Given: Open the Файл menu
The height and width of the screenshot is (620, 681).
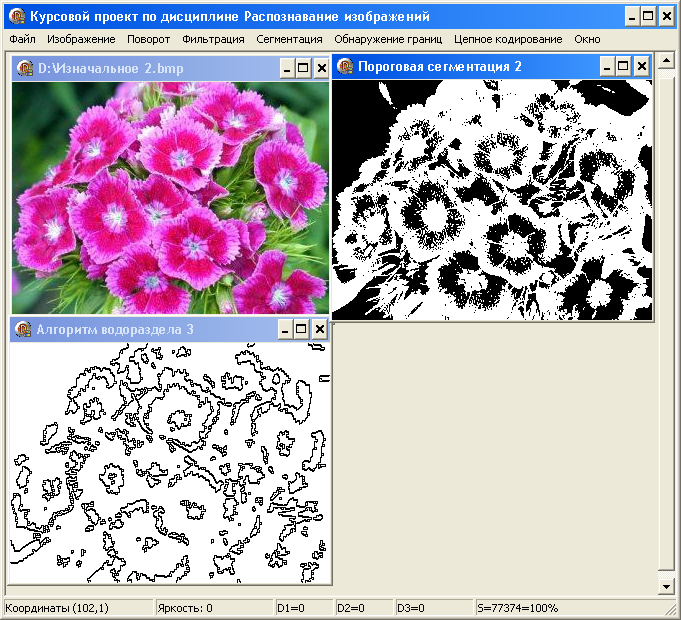Looking at the screenshot, I should 22,40.
